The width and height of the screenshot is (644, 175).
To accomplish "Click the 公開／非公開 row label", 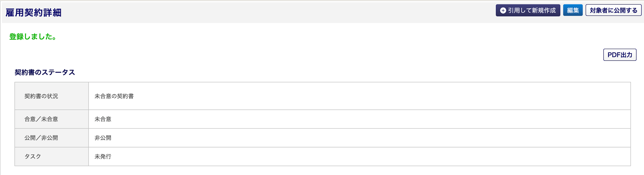I will (41, 138).
